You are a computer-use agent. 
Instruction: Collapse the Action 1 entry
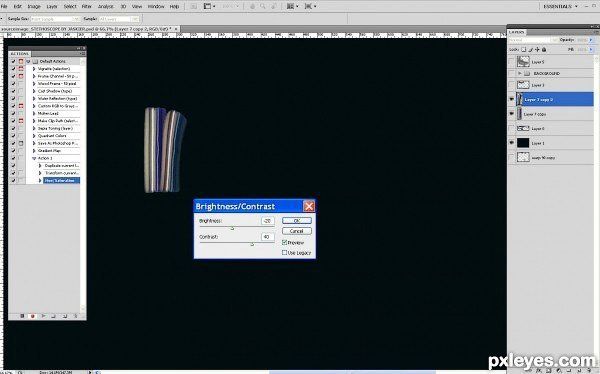click(34, 158)
